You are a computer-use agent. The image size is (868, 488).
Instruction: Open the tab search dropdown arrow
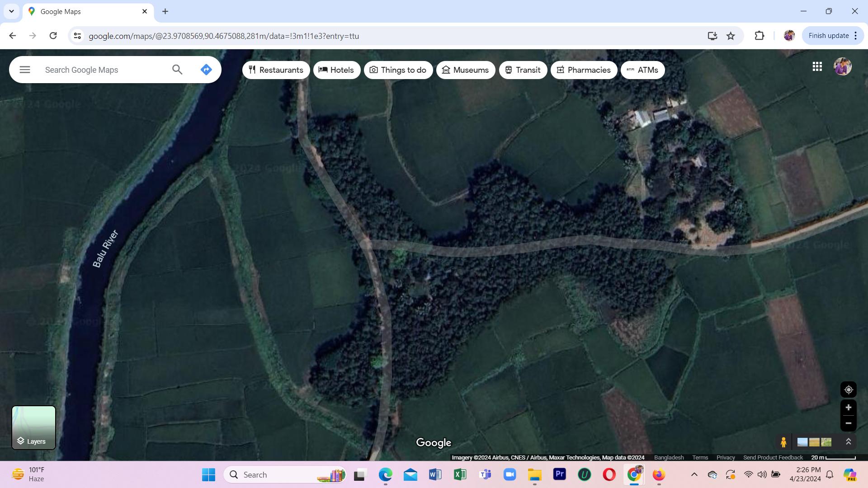11,11
